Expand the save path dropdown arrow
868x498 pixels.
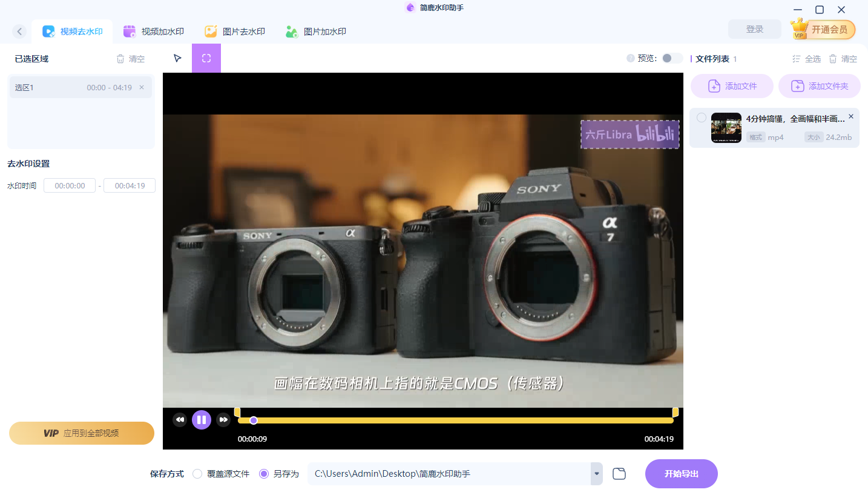(x=597, y=474)
